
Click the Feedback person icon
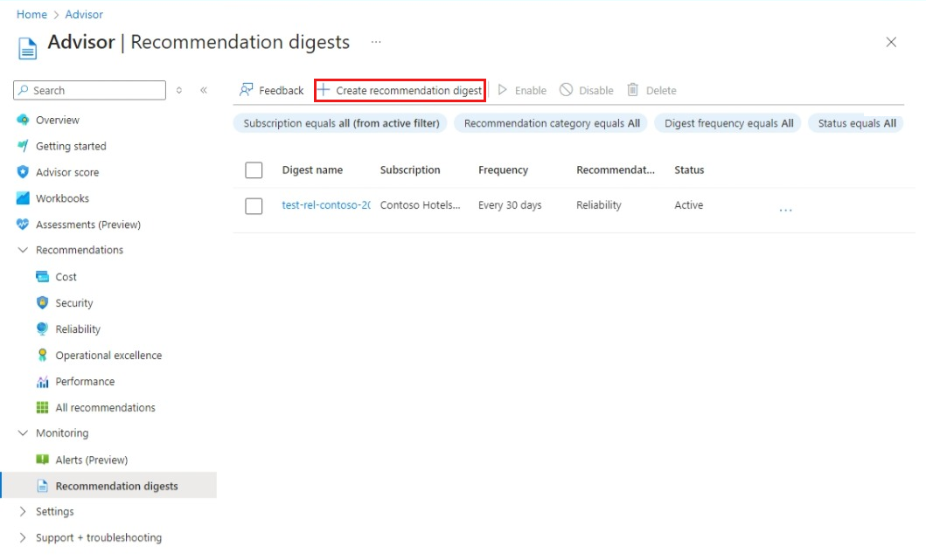[x=247, y=90]
